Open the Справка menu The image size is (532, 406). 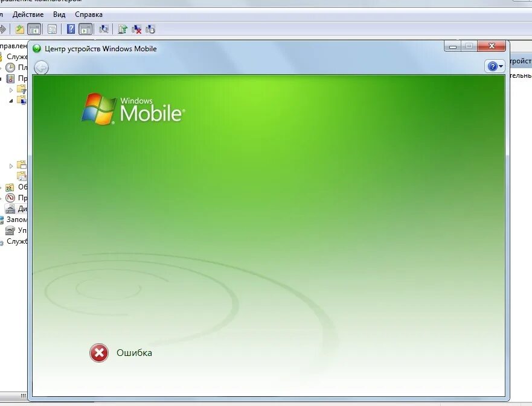click(x=89, y=14)
